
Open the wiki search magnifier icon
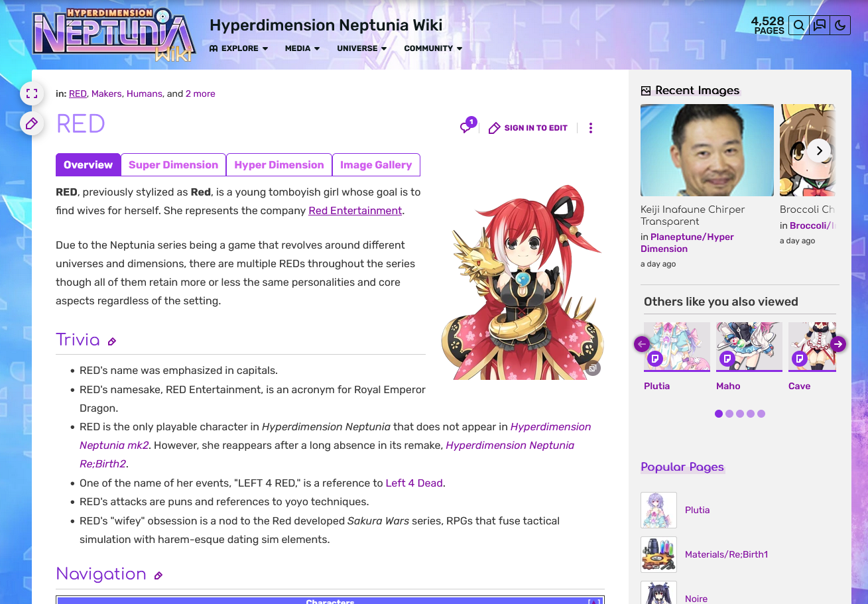(799, 26)
